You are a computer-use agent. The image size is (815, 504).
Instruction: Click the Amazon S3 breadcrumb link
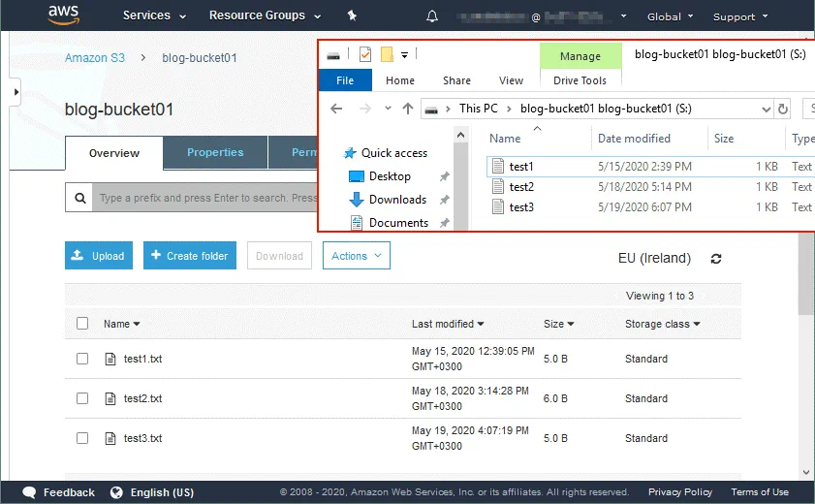[x=95, y=58]
